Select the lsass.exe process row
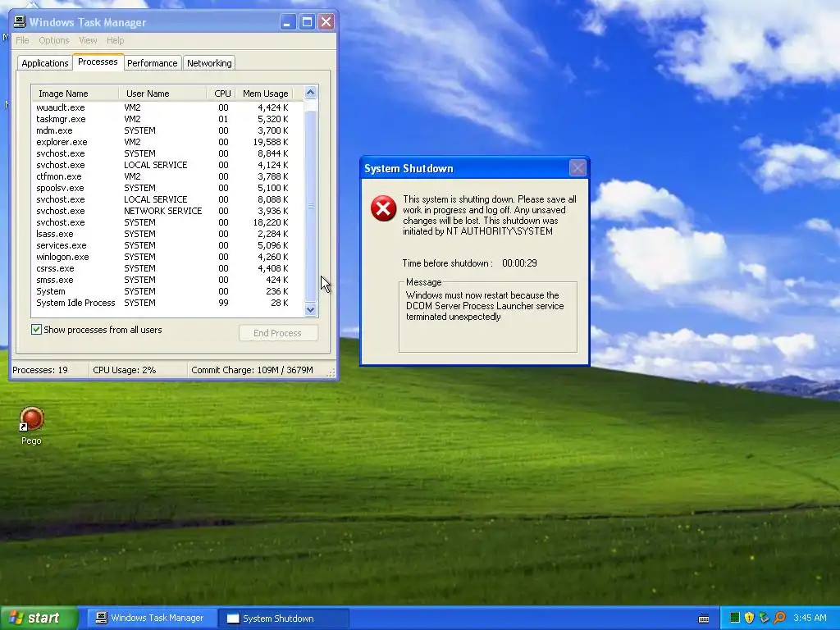 [x=167, y=234]
